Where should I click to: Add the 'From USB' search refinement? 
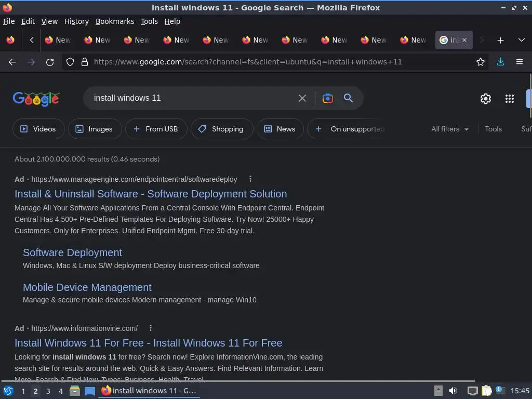pyautogui.click(x=156, y=129)
